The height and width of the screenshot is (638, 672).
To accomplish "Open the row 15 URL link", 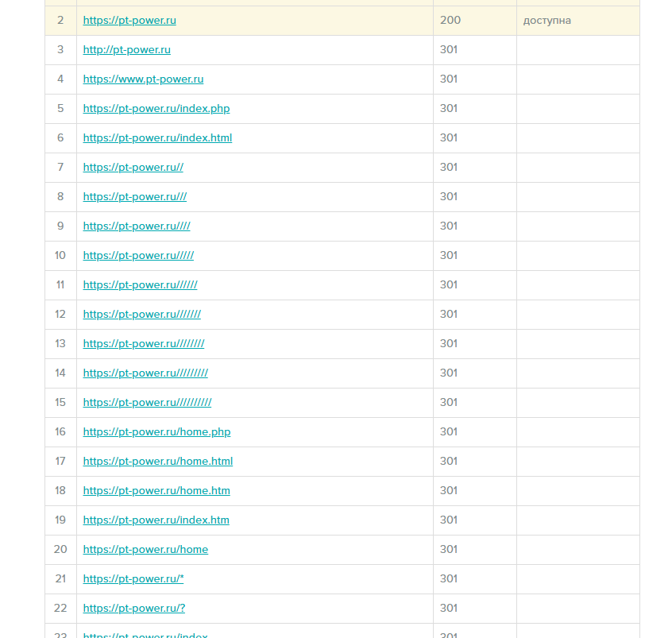I will (148, 403).
